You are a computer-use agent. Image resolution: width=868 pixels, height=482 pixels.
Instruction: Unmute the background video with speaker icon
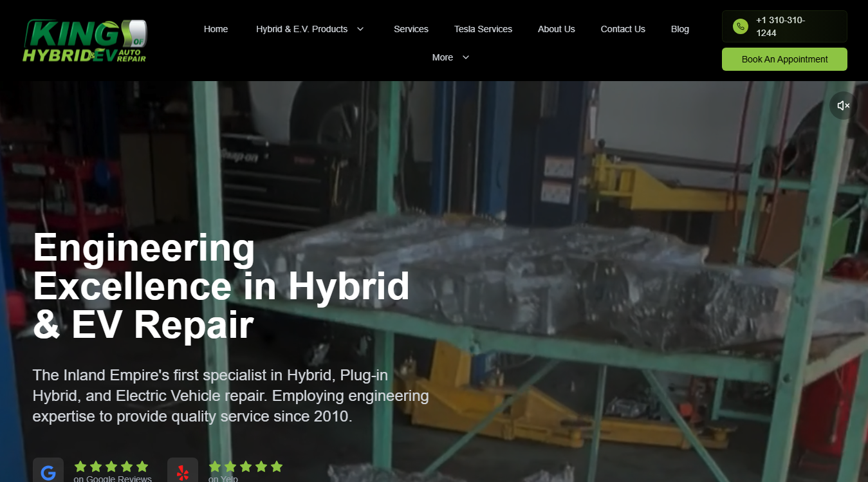843,106
